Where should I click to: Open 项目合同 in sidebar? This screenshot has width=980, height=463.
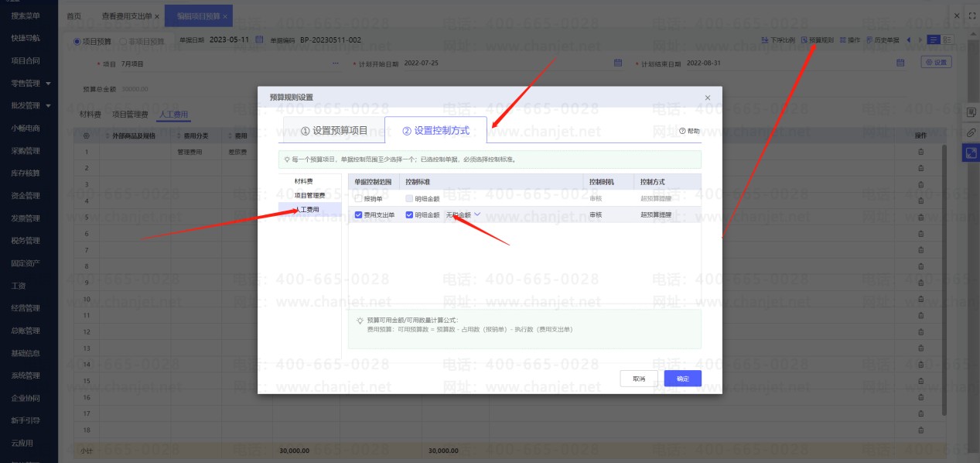[26, 60]
